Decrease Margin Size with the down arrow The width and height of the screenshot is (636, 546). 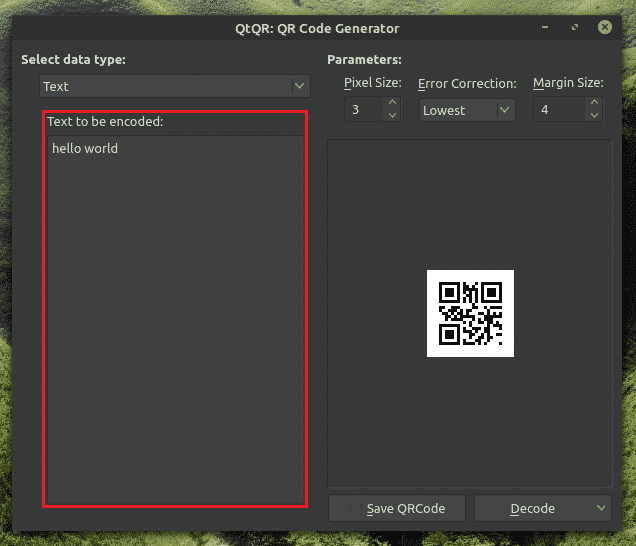click(x=595, y=116)
